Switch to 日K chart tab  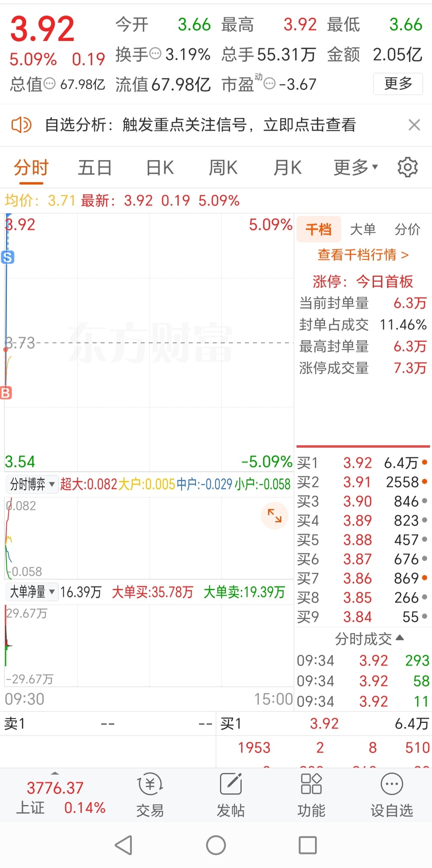click(160, 168)
